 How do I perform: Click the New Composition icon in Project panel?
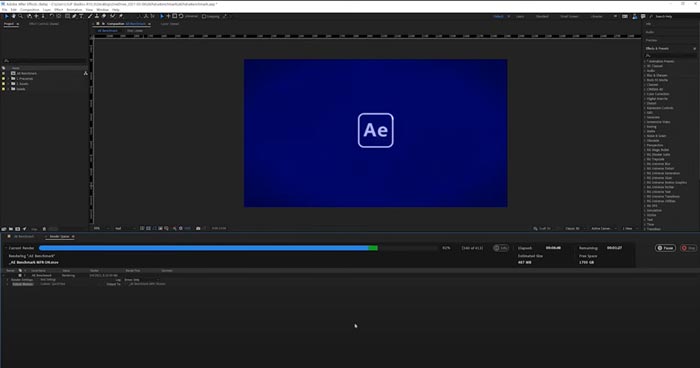[17, 229]
